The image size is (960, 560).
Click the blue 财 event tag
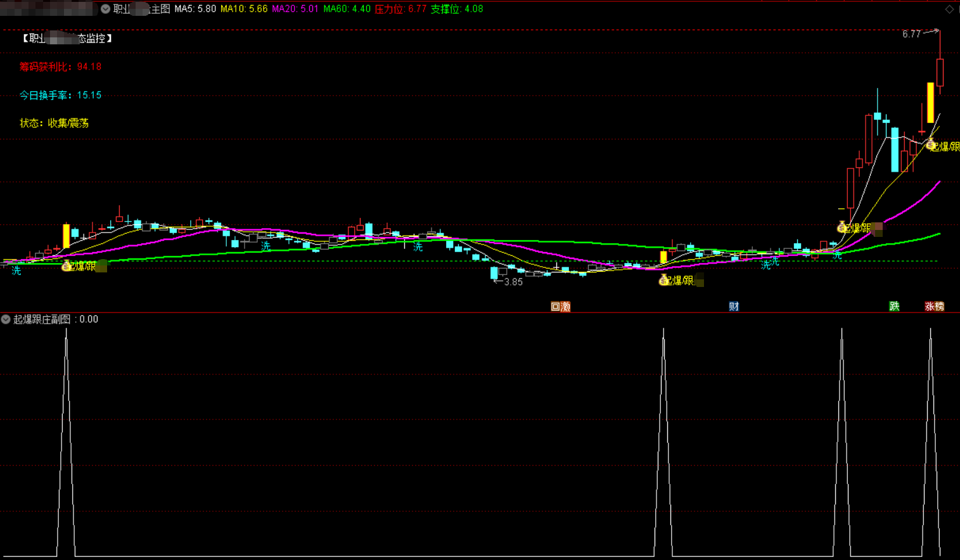click(x=734, y=307)
